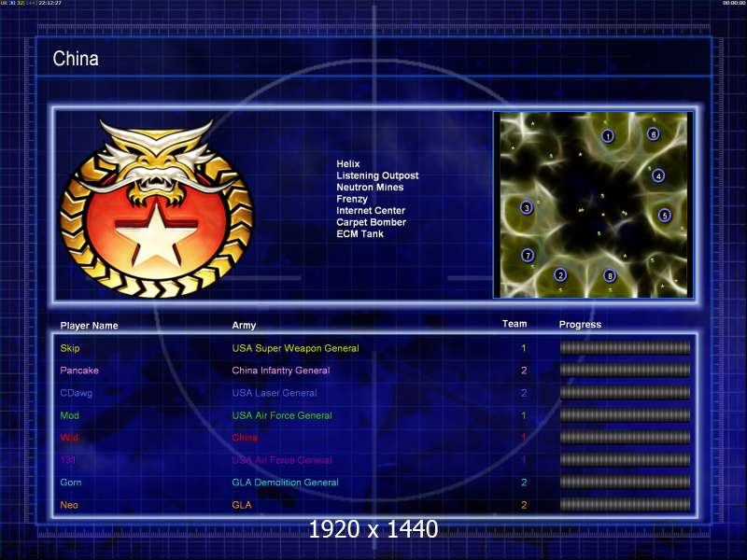The width and height of the screenshot is (747, 560).
Task: Click the Carpet Bomber entry
Action: click(x=371, y=222)
